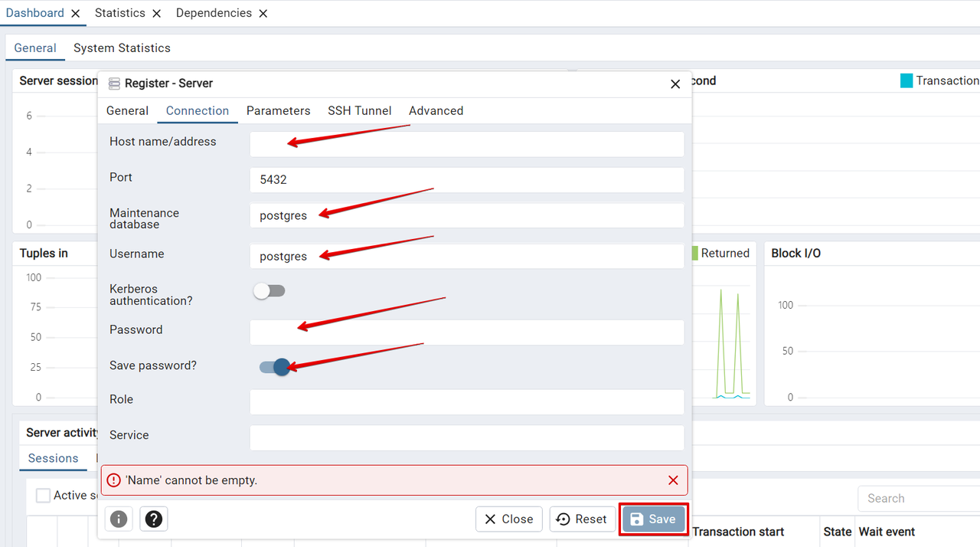Close the Register - Server dialog with X
980x547 pixels.
[x=675, y=84]
